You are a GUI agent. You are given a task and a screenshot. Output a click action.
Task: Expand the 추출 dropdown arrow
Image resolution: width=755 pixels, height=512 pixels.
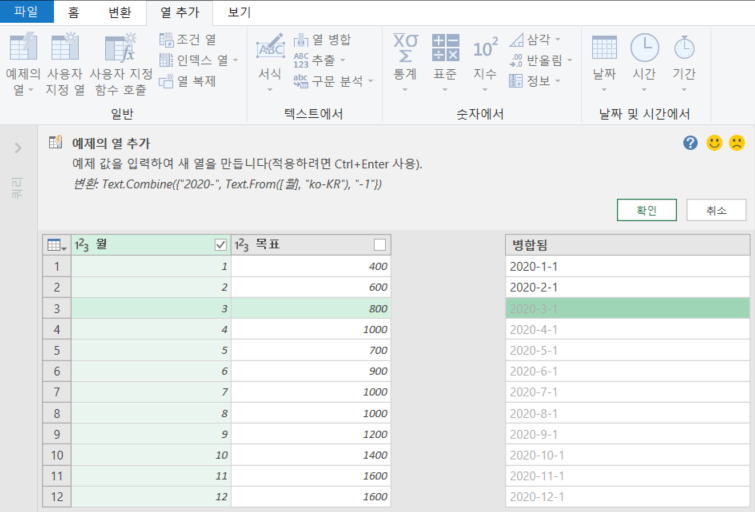click(343, 61)
